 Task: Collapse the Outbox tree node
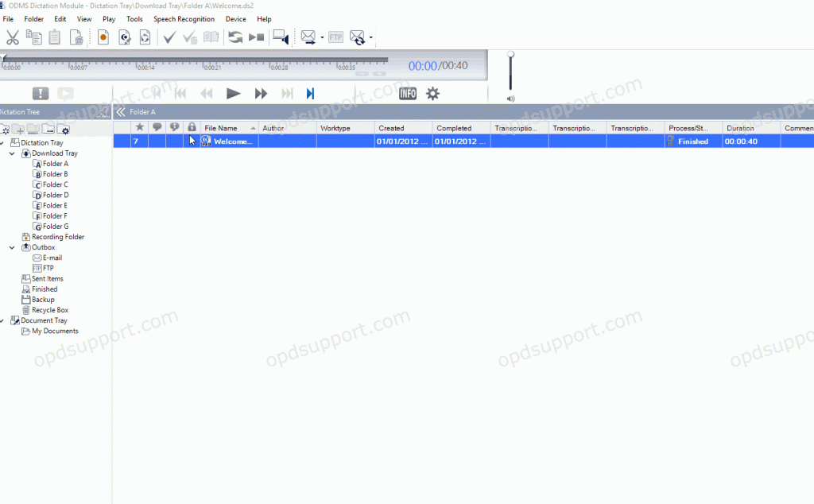tap(11, 247)
